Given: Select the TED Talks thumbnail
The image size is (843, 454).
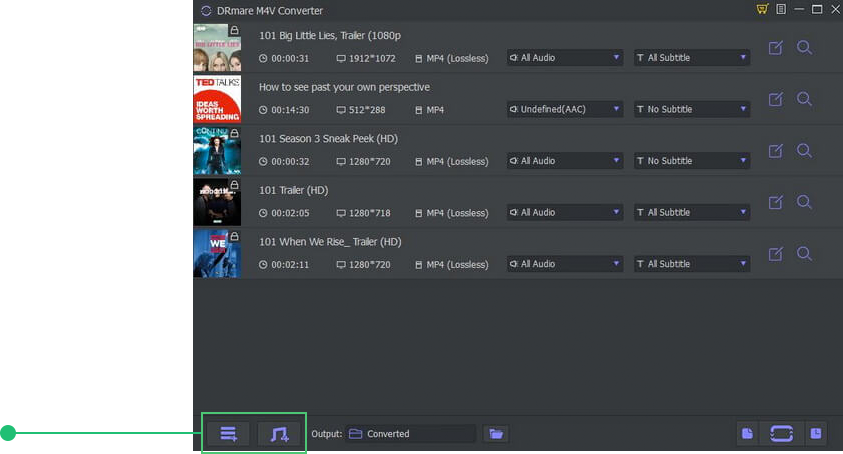Looking at the screenshot, I should coord(217,99).
